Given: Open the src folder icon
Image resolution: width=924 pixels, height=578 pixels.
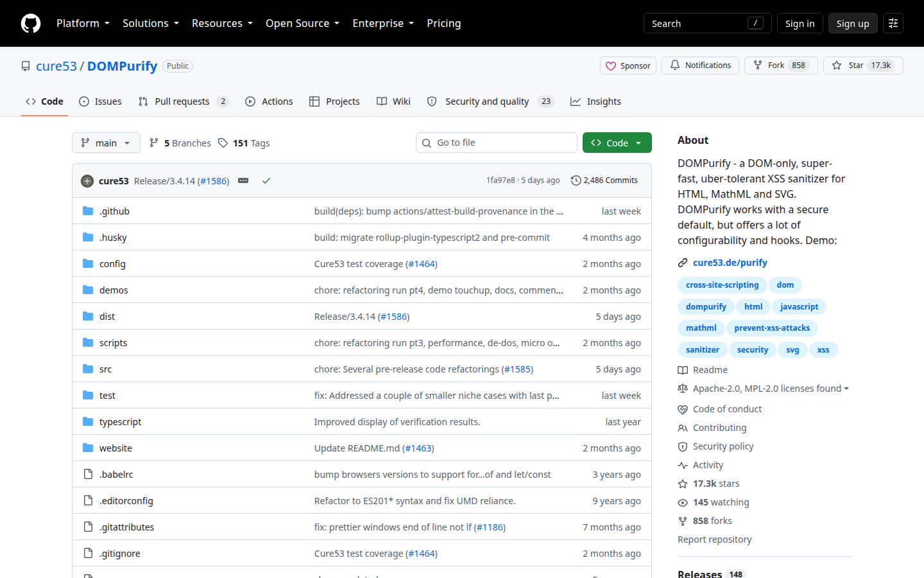Looking at the screenshot, I should pyautogui.click(x=88, y=369).
